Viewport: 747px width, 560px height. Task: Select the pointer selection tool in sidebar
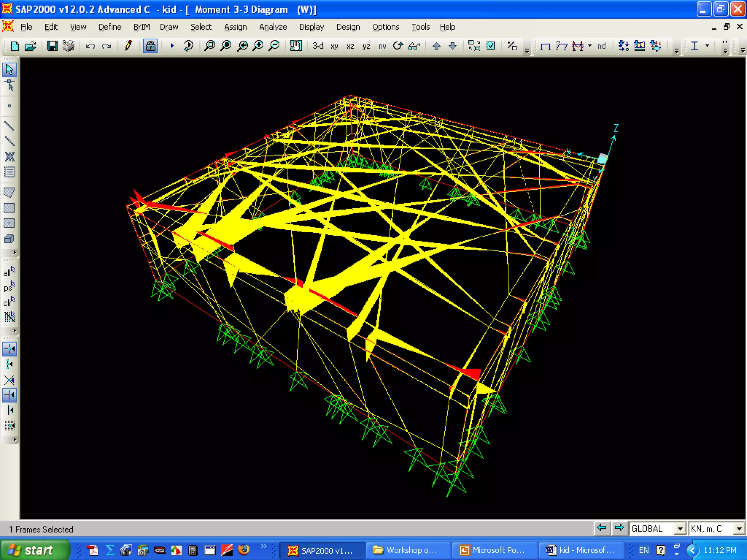[x=9, y=69]
